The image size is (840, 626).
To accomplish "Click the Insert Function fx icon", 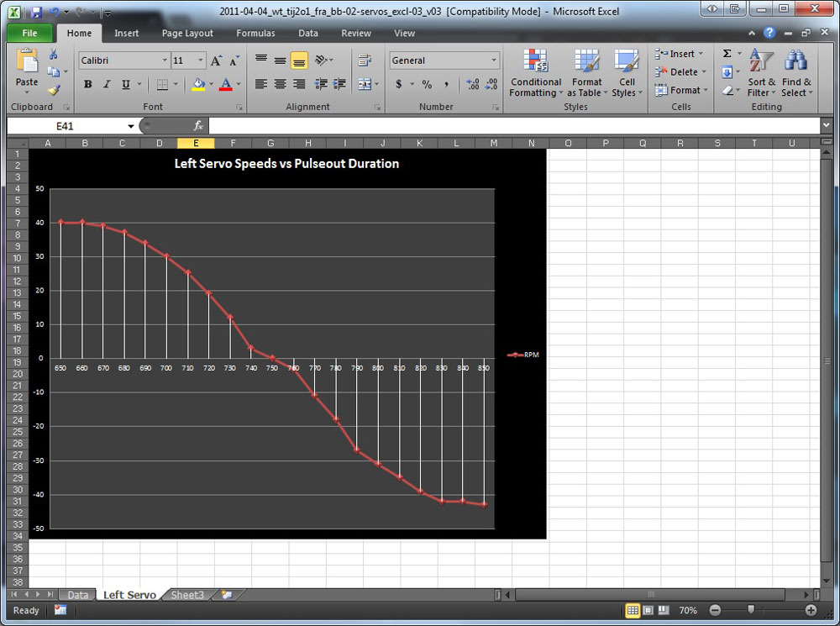I will click(x=198, y=126).
